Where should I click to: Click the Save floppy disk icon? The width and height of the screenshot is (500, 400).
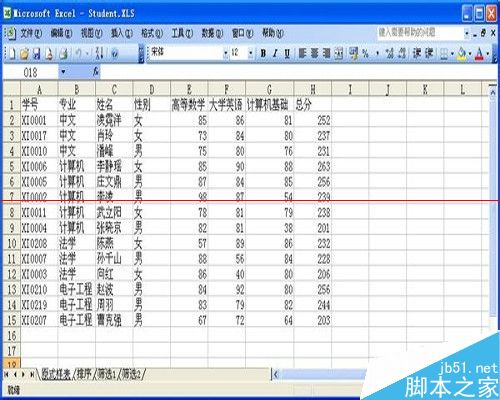[36, 53]
